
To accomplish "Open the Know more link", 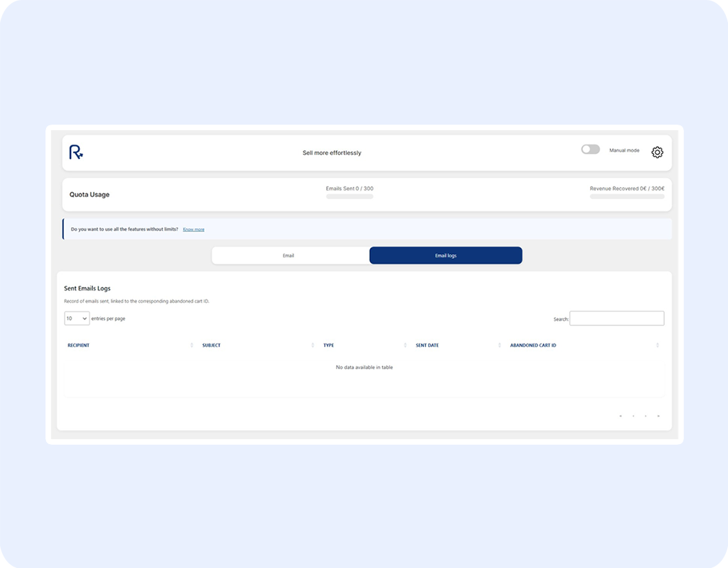I will [193, 229].
